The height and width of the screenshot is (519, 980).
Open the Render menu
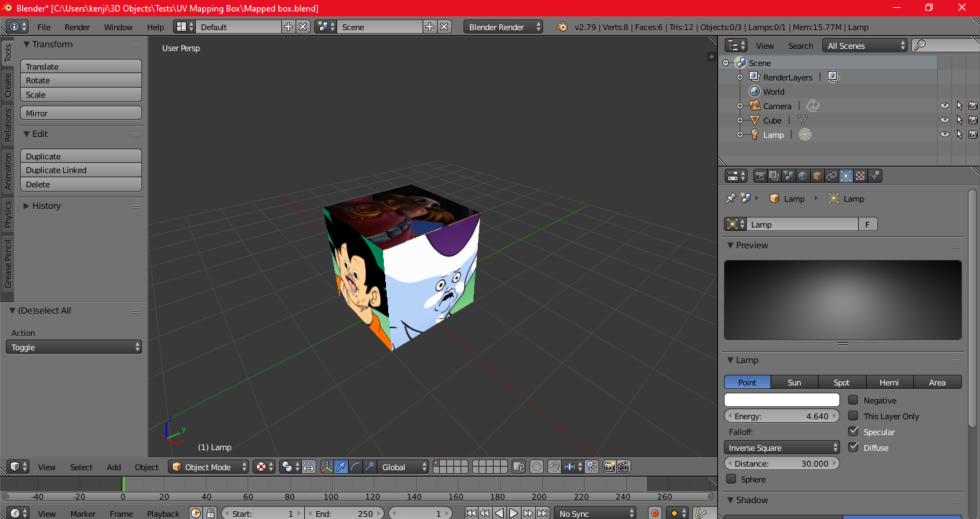tap(77, 27)
